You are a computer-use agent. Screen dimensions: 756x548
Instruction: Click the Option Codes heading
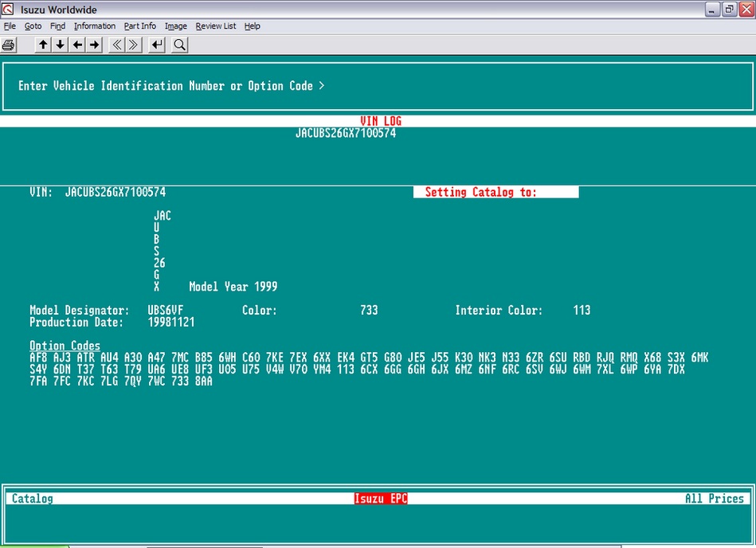pyautogui.click(x=65, y=346)
